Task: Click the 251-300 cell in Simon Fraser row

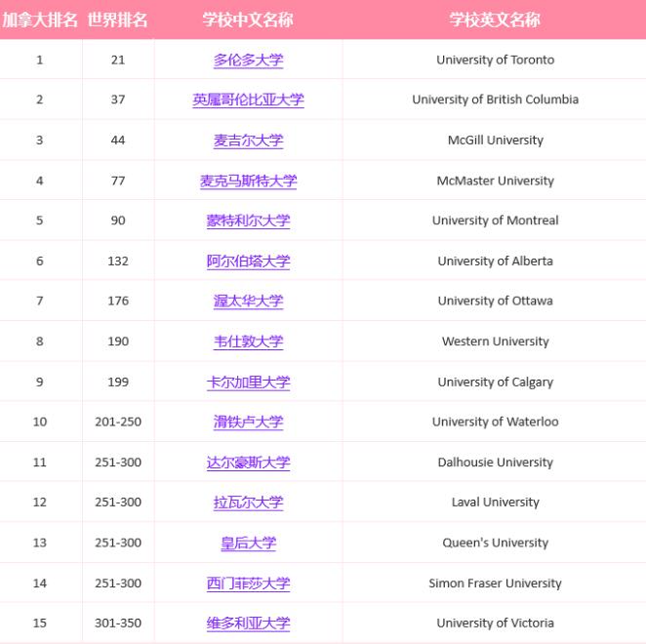Action: coord(118,584)
